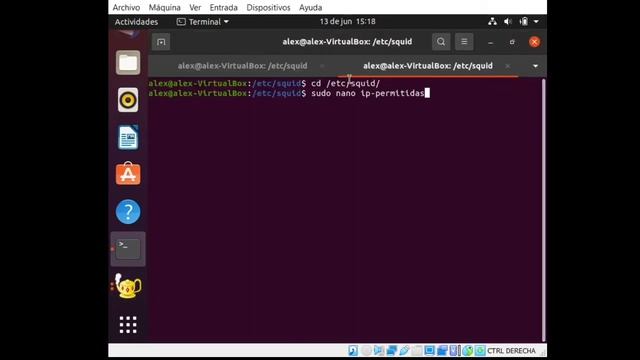Click VirtualBox keyboard capture status icon
The width and height of the screenshot is (640, 360).
pyautogui.click(x=480, y=351)
